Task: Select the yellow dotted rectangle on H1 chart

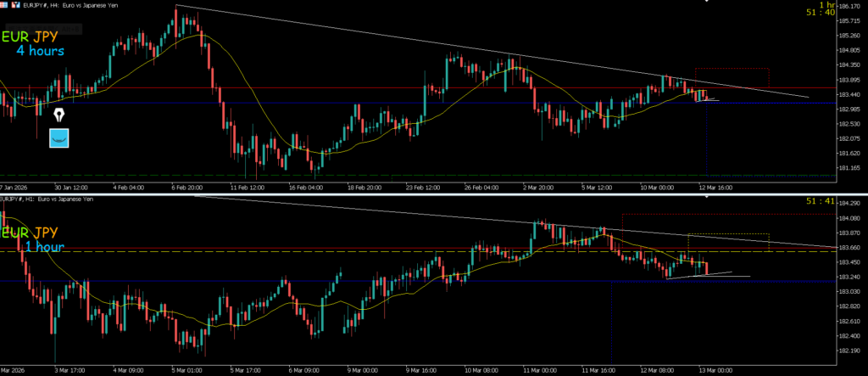Action: pyautogui.click(x=727, y=234)
